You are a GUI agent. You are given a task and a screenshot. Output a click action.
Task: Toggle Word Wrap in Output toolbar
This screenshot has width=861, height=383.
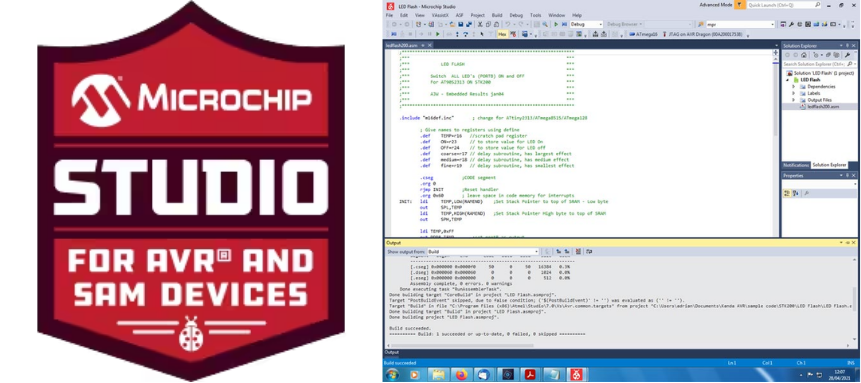pyautogui.click(x=589, y=252)
